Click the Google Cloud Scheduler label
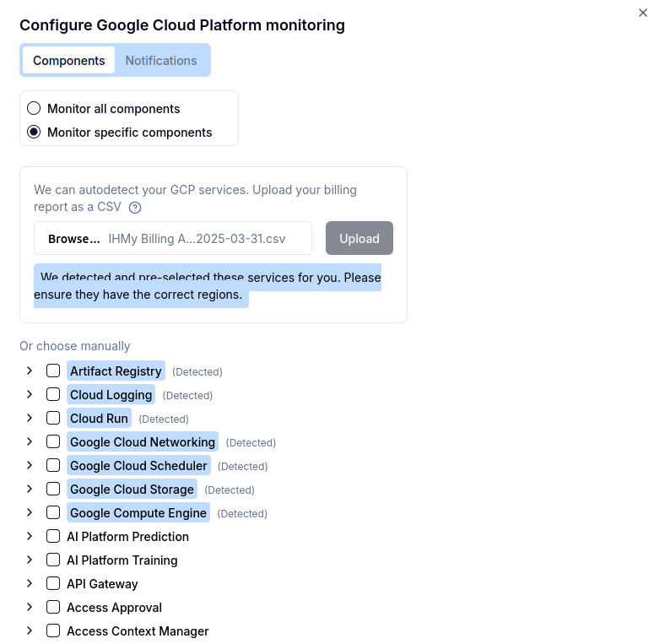Screen dimensions: 665x644 (x=138, y=466)
